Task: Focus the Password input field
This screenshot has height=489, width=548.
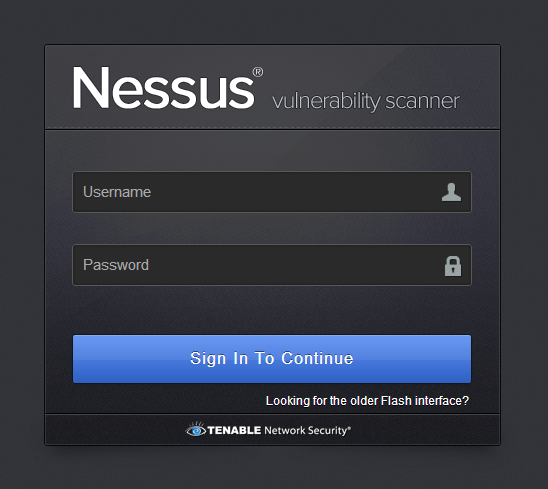Action: [272, 265]
